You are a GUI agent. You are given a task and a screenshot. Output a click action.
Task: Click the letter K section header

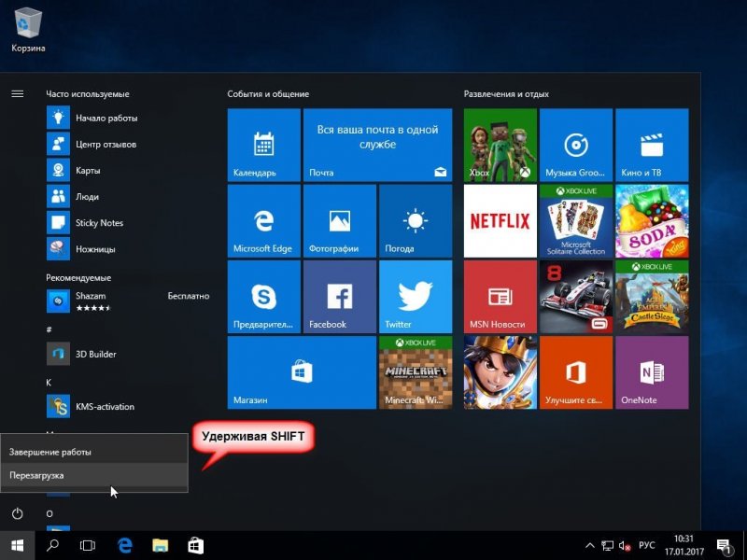click(x=49, y=383)
